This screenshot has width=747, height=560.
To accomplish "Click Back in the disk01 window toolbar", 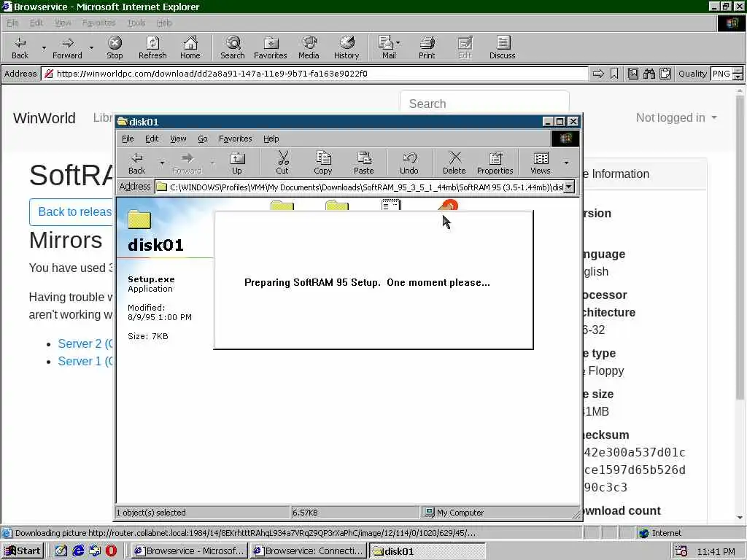I will (136, 163).
